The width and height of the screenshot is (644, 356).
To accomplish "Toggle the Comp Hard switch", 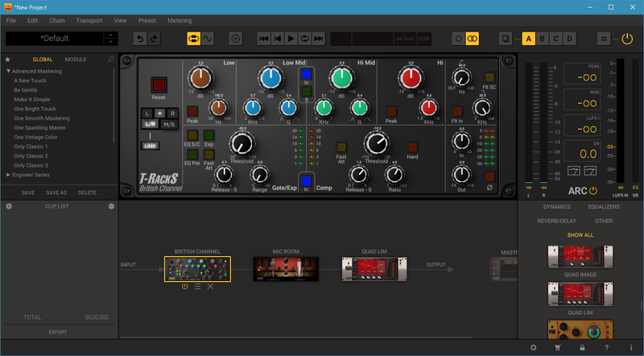I will click(x=412, y=147).
